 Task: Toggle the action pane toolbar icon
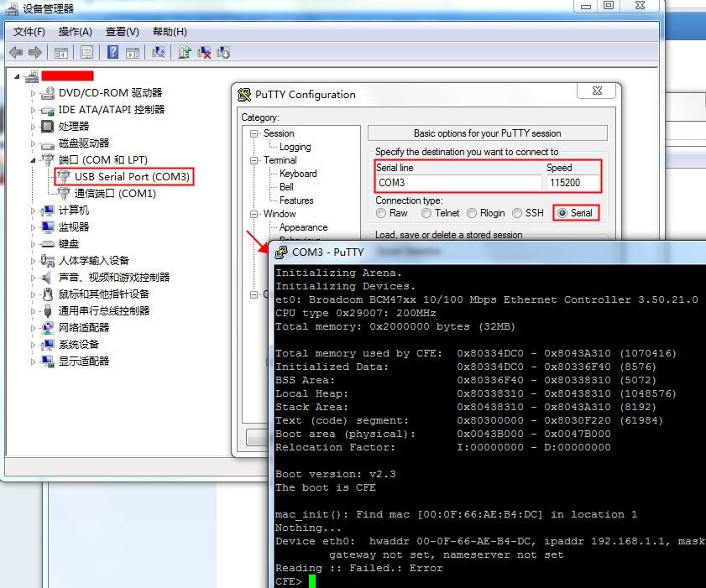133,53
